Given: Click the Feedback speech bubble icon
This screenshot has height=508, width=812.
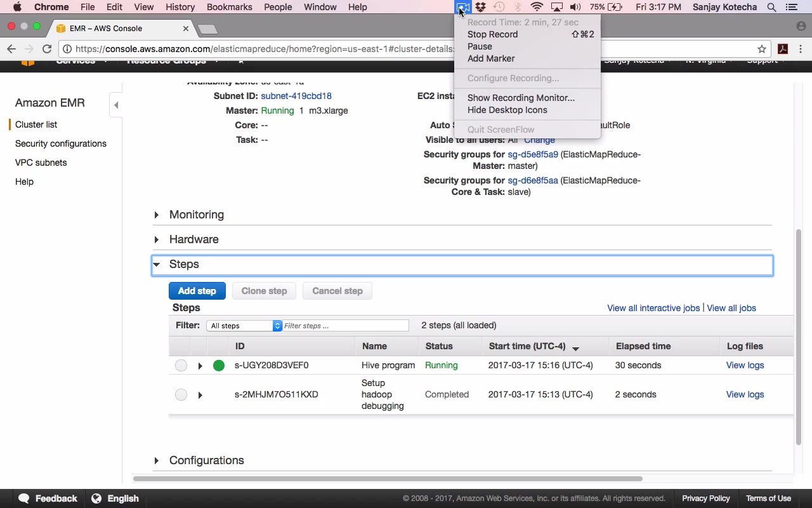Looking at the screenshot, I should 24,498.
